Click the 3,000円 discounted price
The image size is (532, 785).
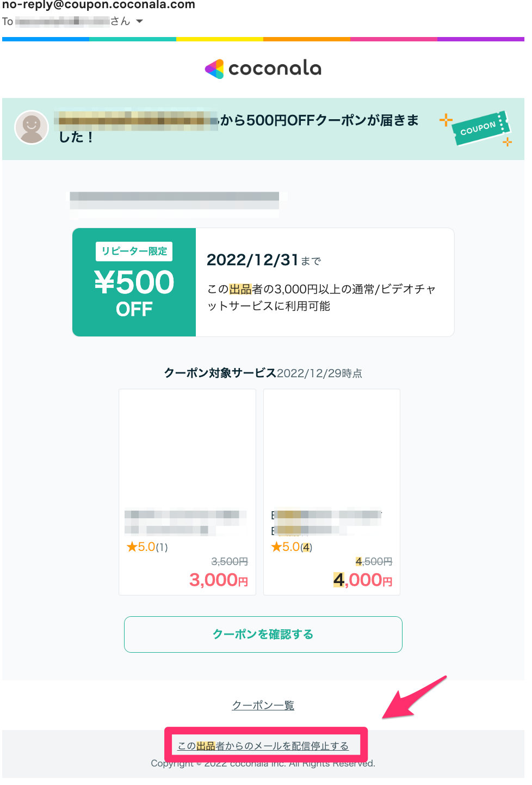pyautogui.click(x=219, y=580)
